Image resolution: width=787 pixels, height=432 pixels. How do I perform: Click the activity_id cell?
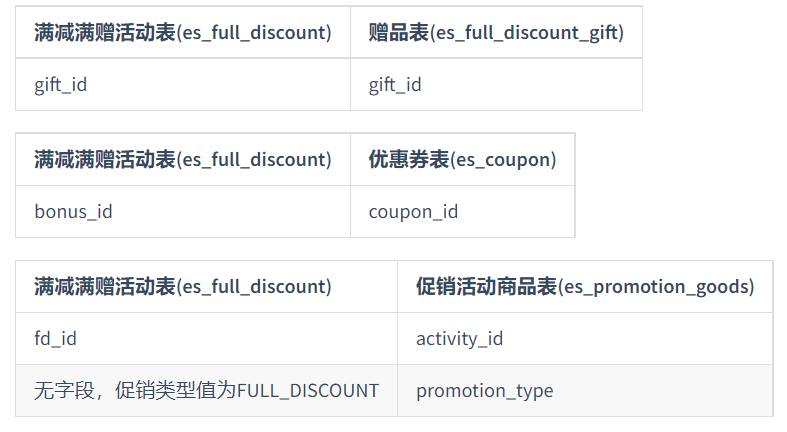[585, 339]
